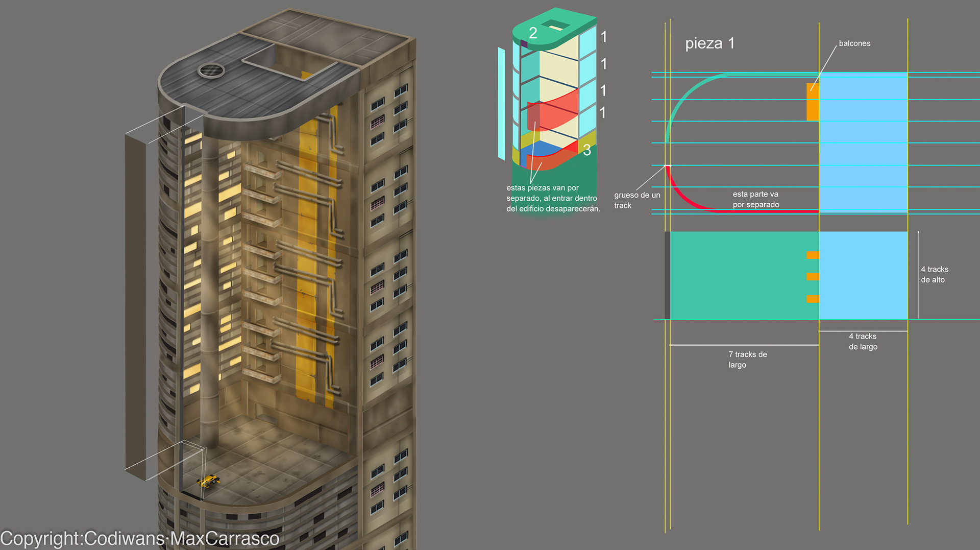Select the '7 tracks de largo' label
This screenshot has height=550, width=980.
pos(747,360)
